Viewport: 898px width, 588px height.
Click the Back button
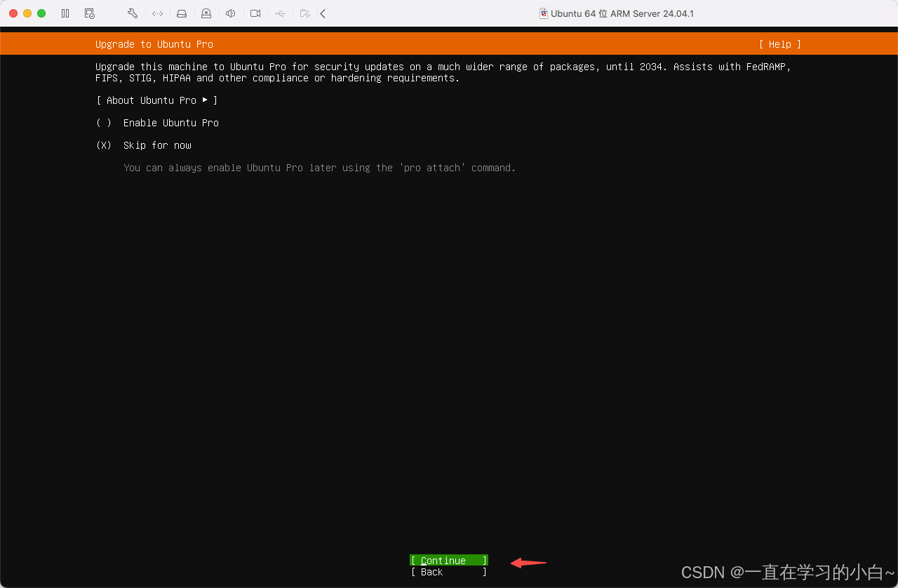point(449,572)
